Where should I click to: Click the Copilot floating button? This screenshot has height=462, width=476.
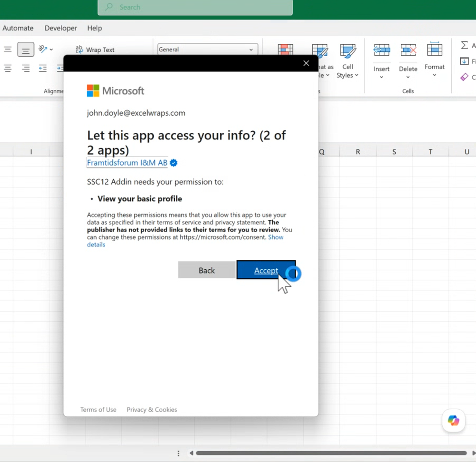pyautogui.click(x=454, y=421)
